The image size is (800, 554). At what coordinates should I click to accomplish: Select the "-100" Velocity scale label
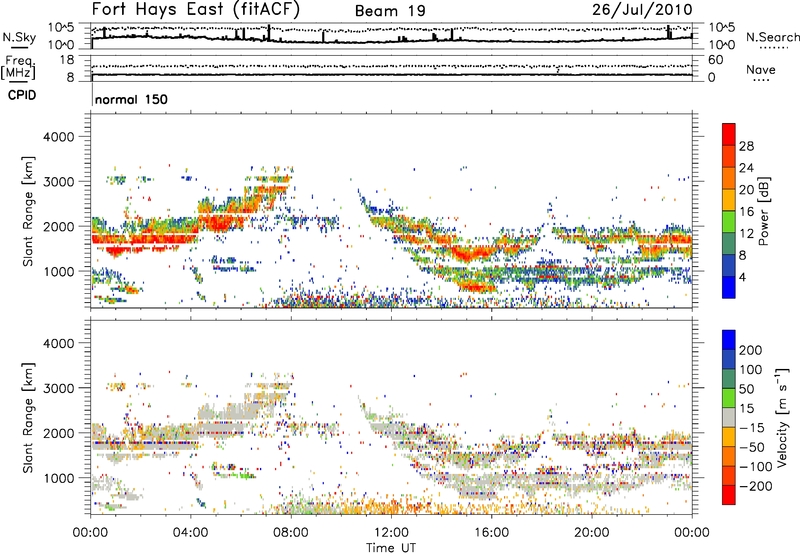point(755,467)
